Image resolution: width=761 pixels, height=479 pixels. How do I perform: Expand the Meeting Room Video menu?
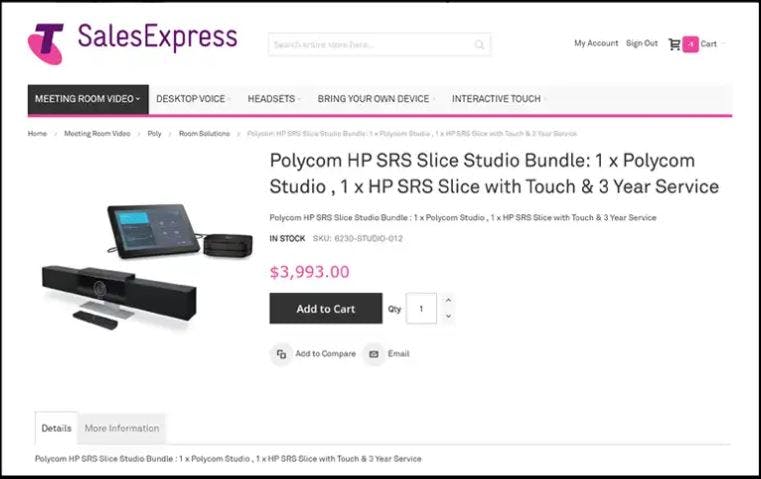coord(88,99)
